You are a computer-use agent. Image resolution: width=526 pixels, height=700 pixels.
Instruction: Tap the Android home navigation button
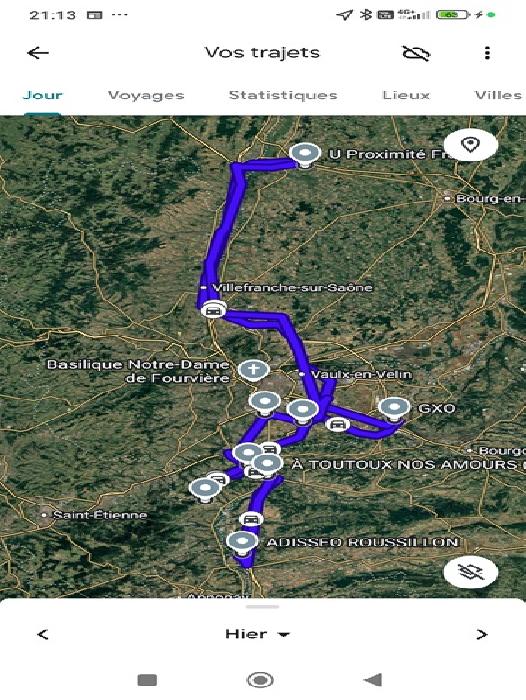pos(260,680)
